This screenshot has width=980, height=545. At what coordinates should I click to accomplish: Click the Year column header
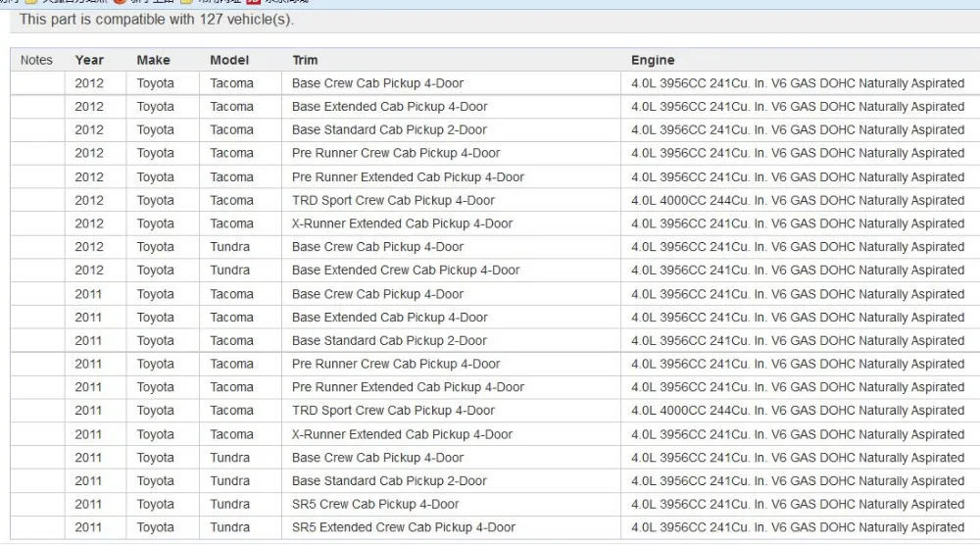tap(89, 60)
